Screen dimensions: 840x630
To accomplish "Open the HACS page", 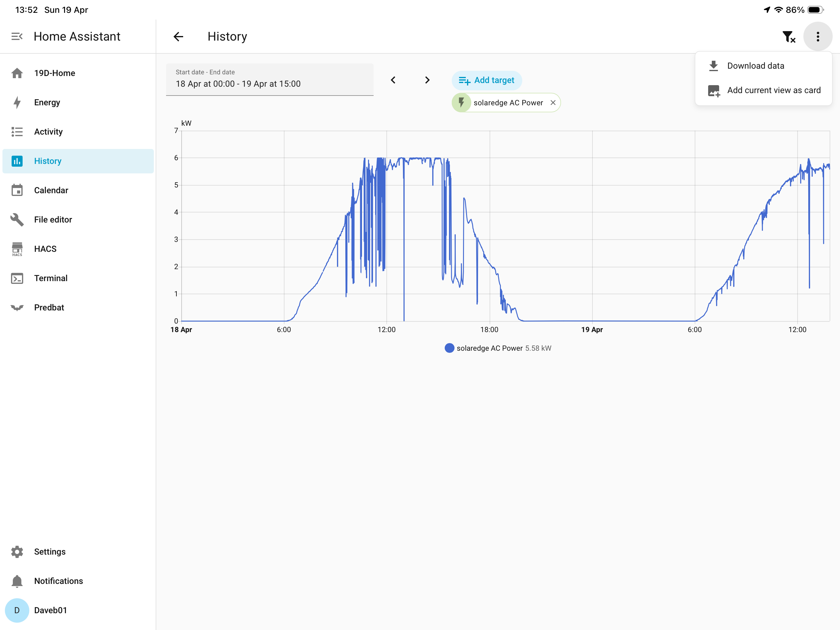I will [78, 249].
